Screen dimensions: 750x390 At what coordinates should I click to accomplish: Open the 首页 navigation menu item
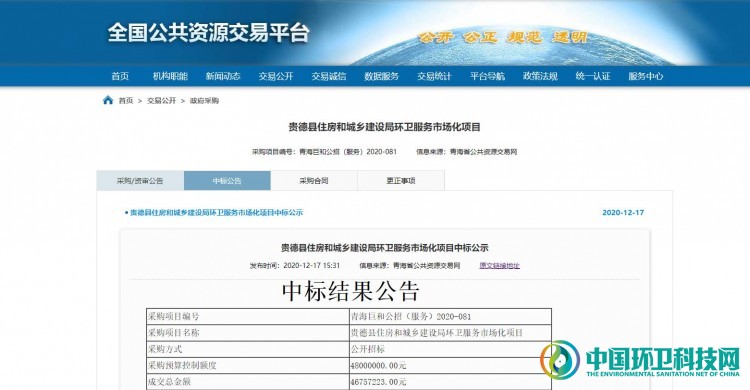coord(120,76)
